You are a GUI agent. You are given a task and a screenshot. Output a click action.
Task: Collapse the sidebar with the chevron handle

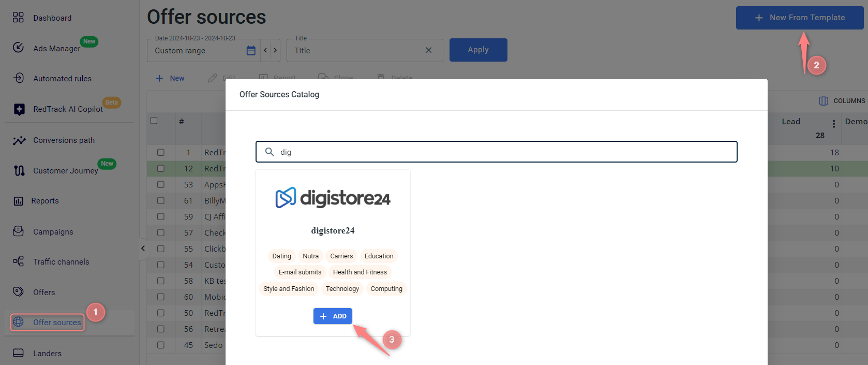point(143,249)
